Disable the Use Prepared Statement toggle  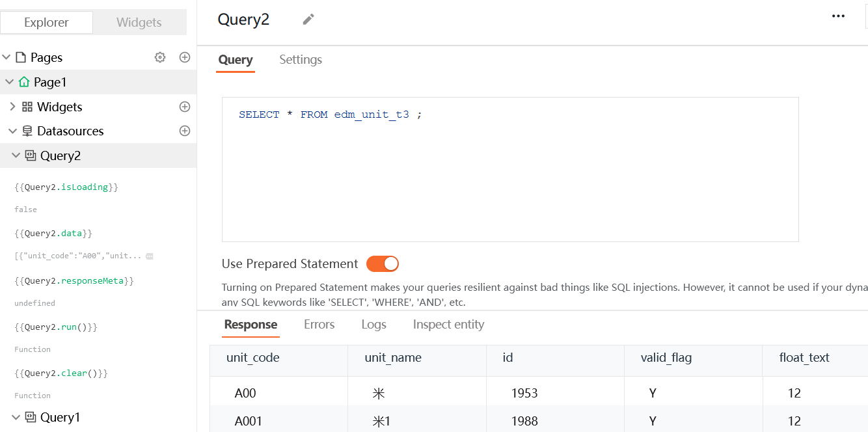coord(382,263)
